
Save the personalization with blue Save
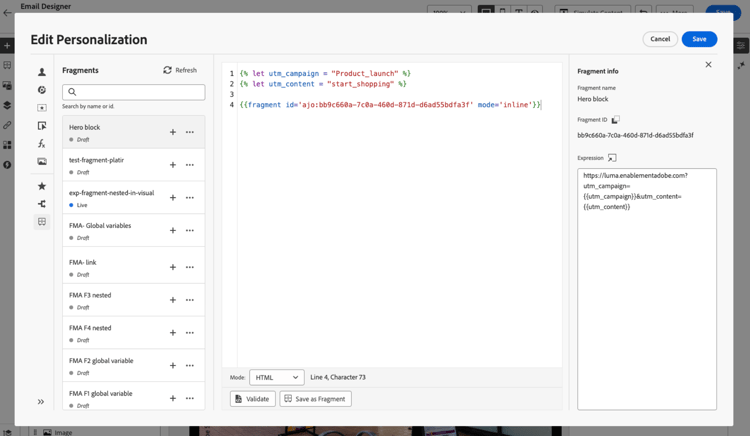tap(699, 39)
